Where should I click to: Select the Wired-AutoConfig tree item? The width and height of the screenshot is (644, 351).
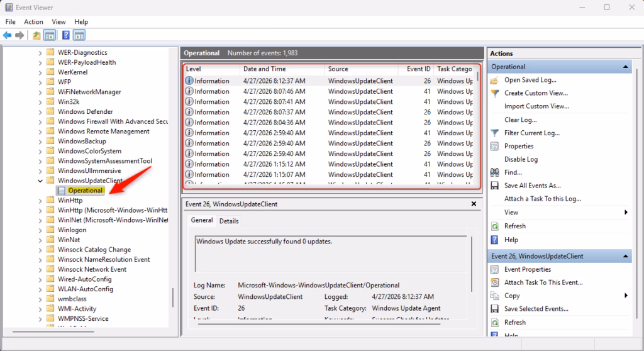pos(84,279)
